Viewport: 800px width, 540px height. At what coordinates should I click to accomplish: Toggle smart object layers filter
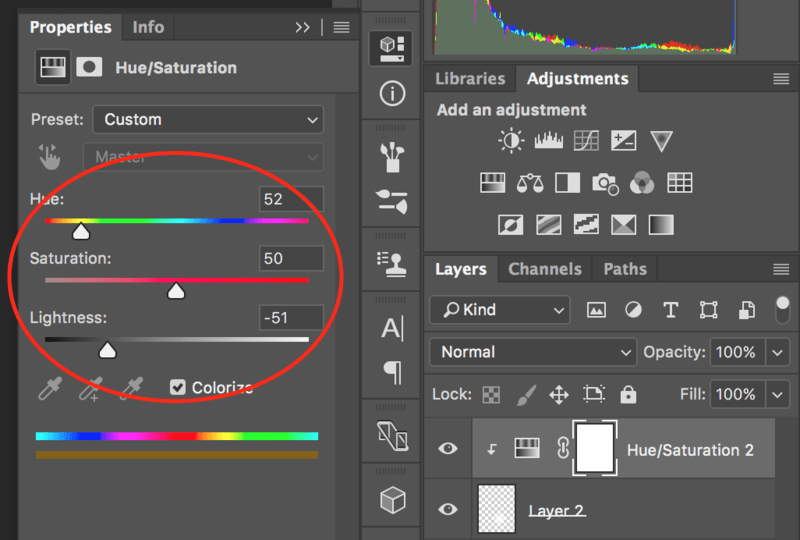coord(747,310)
